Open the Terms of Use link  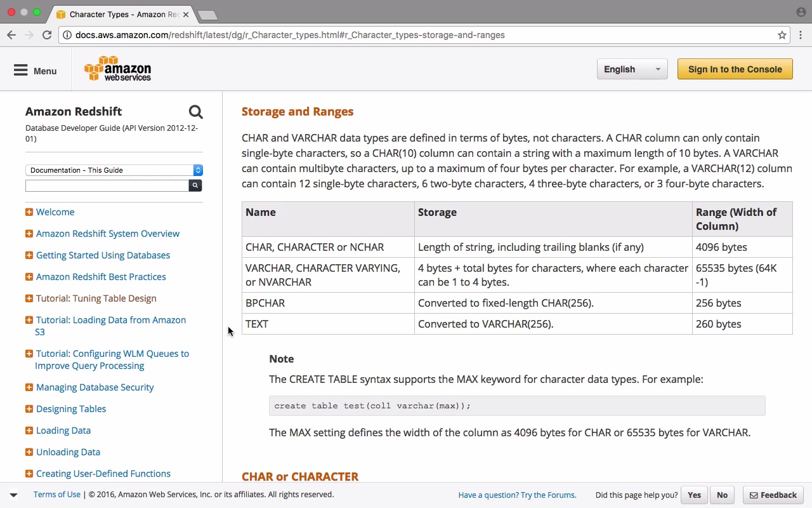[57, 495]
